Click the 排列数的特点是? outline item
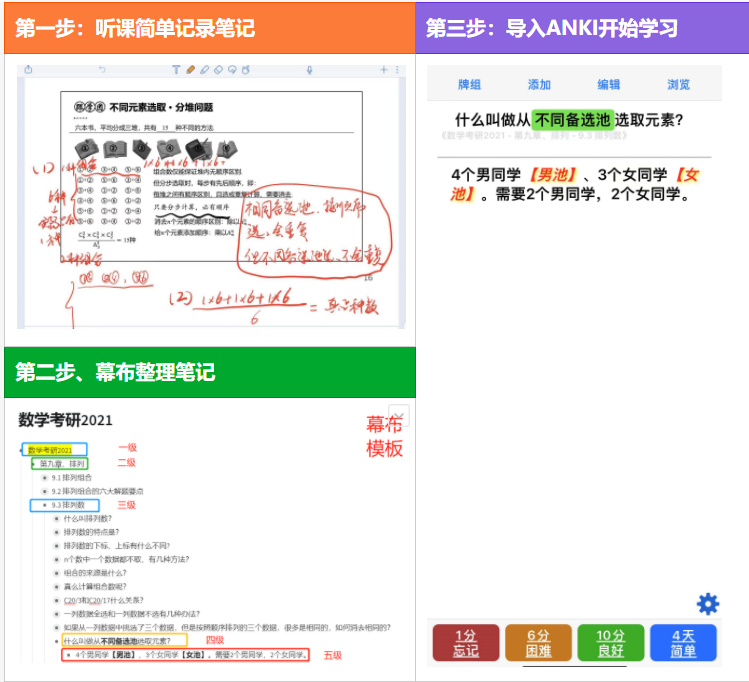The height and width of the screenshot is (682, 749). [x=91, y=532]
